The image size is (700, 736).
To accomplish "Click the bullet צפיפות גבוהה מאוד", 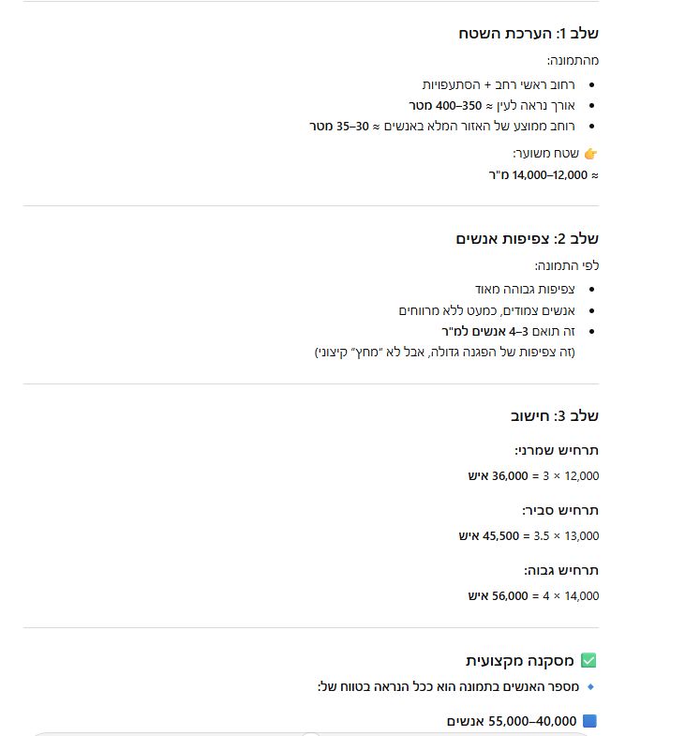I will 525,289.
